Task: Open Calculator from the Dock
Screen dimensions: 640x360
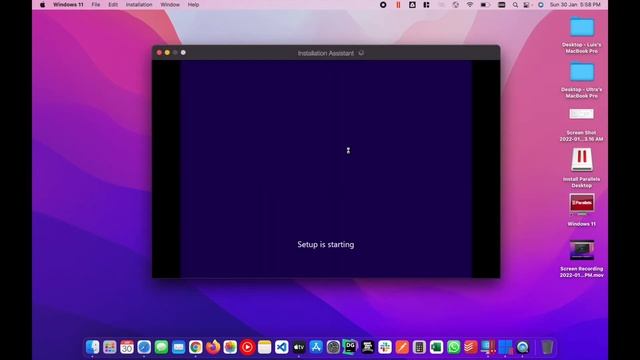Action: (419, 347)
